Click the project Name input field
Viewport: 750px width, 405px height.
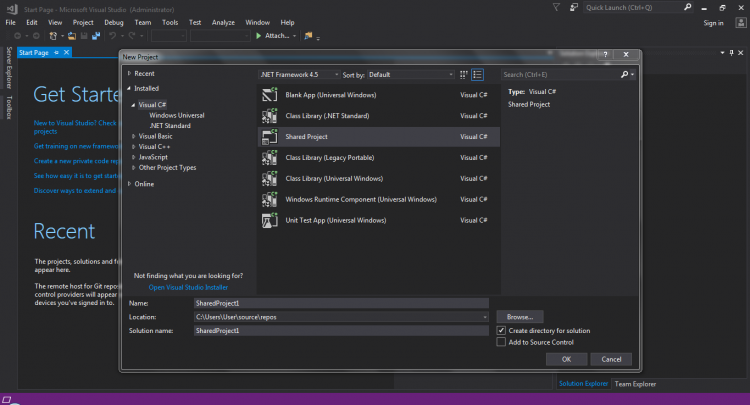tap(341, 303)
